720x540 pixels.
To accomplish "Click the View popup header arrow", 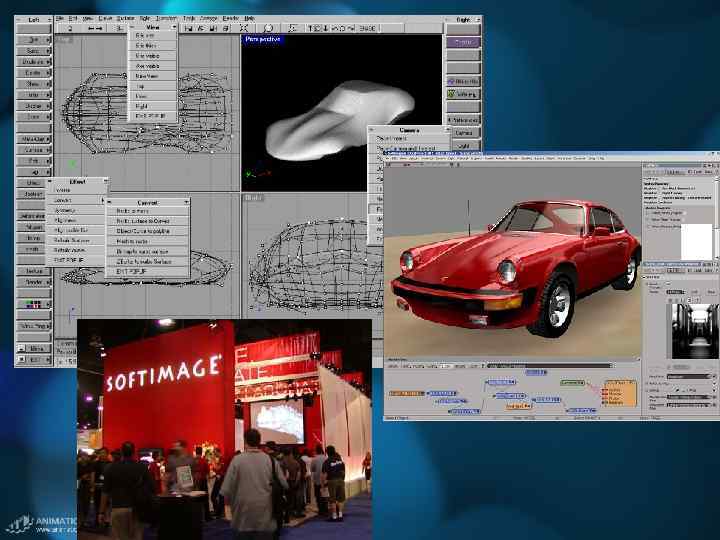I will point(174,28).
